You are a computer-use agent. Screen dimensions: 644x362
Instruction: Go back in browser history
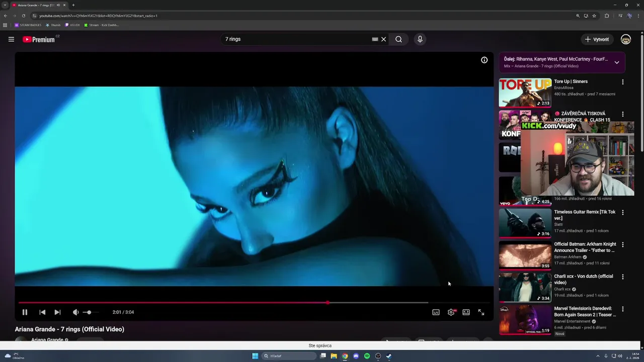pyautogui.click(x=6, y=16)
